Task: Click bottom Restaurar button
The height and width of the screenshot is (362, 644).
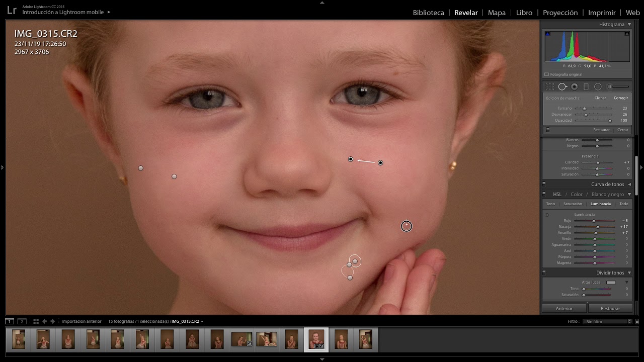Action: pos(610,308)
